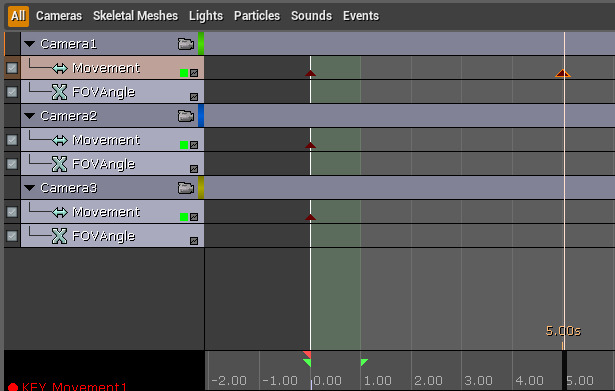
Task: Select the Camera1 group label
Action: point(69,44)
